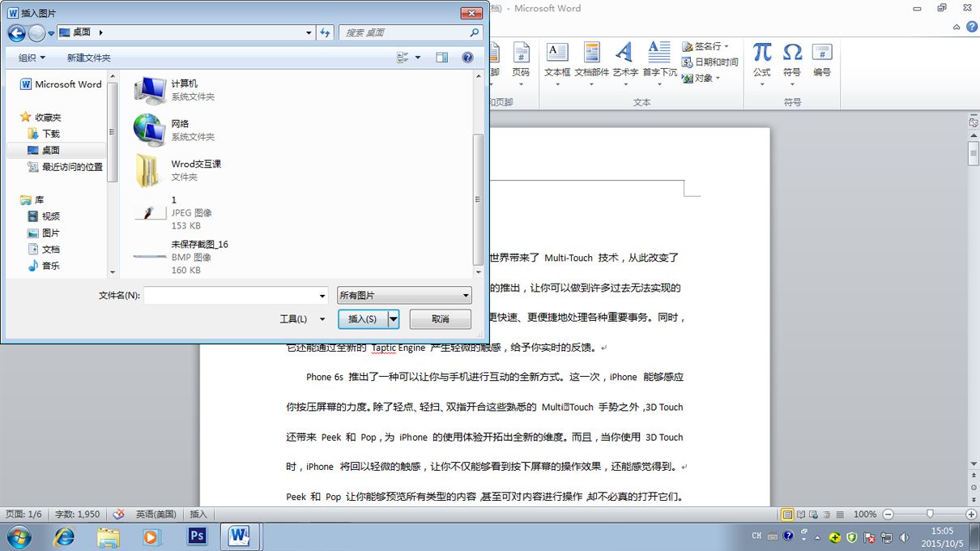Screen dimensions: 980x551
Task: Open 视频 library
Action: click(44, 216)
